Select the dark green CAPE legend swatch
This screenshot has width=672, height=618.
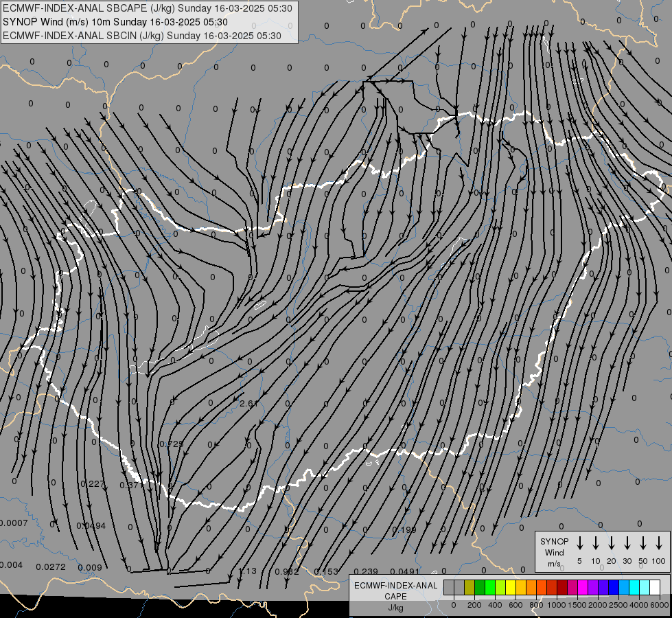coord(480,587)
